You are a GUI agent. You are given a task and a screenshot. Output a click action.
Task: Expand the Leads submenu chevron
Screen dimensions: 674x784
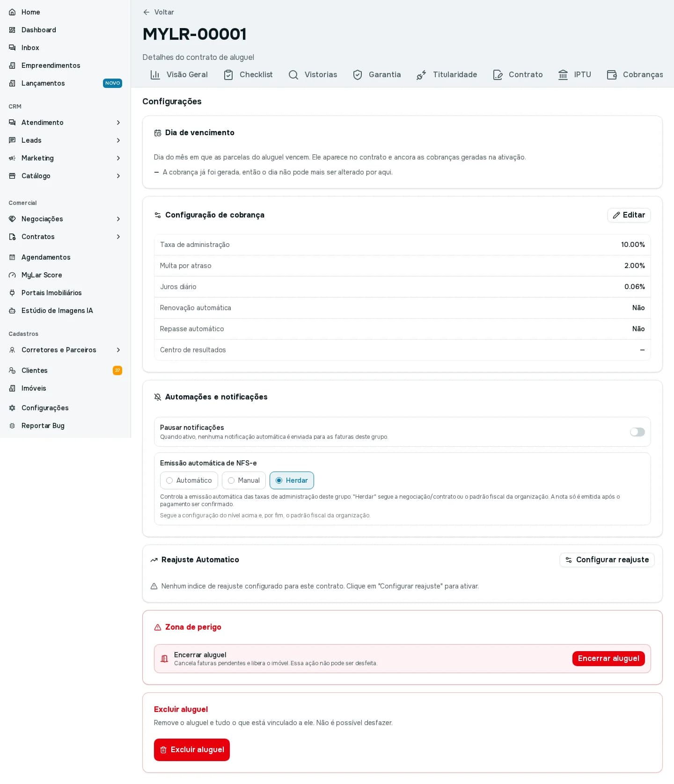tap(118, 140)
